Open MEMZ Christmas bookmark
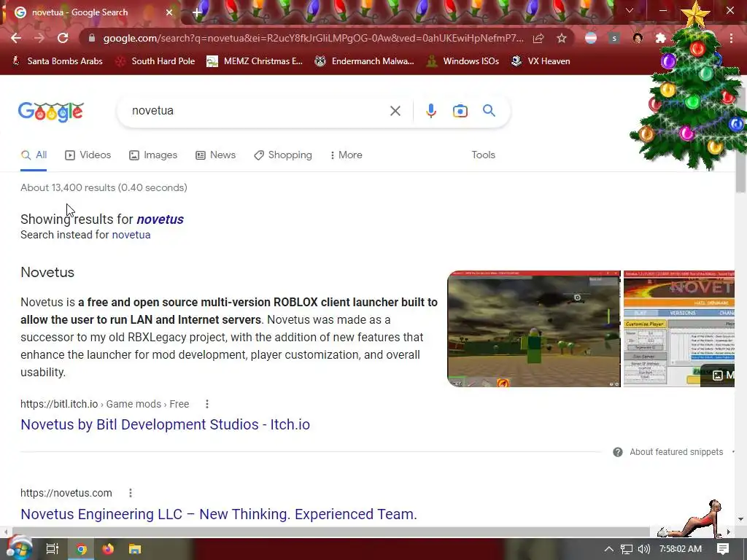Screen dimensions: 747x560 click(x=255, y=61)
